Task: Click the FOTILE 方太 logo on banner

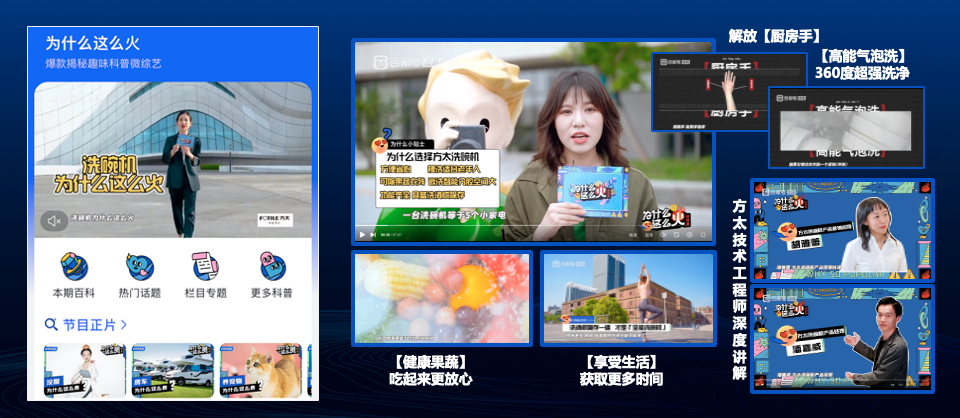Action: 277,220
